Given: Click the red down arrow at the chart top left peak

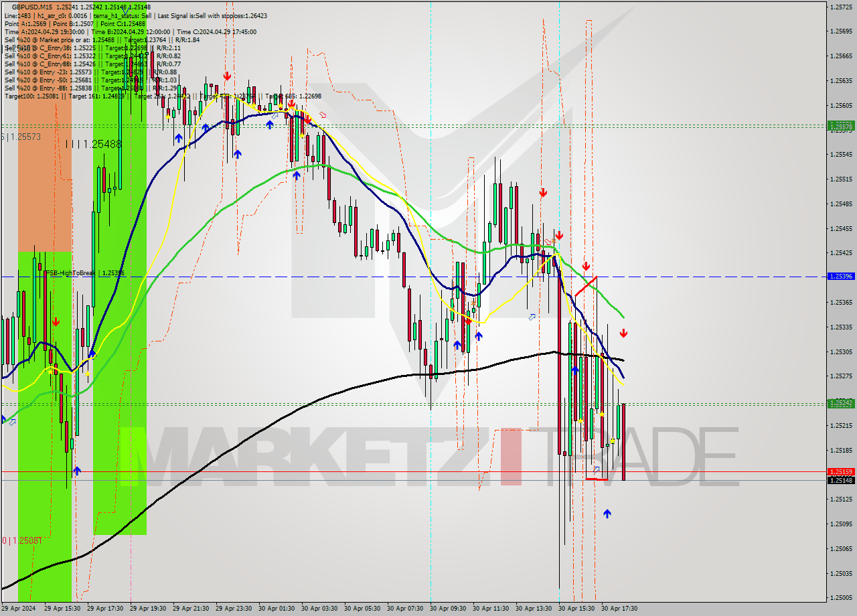Looking at the screenshot, I should (227, 76).
